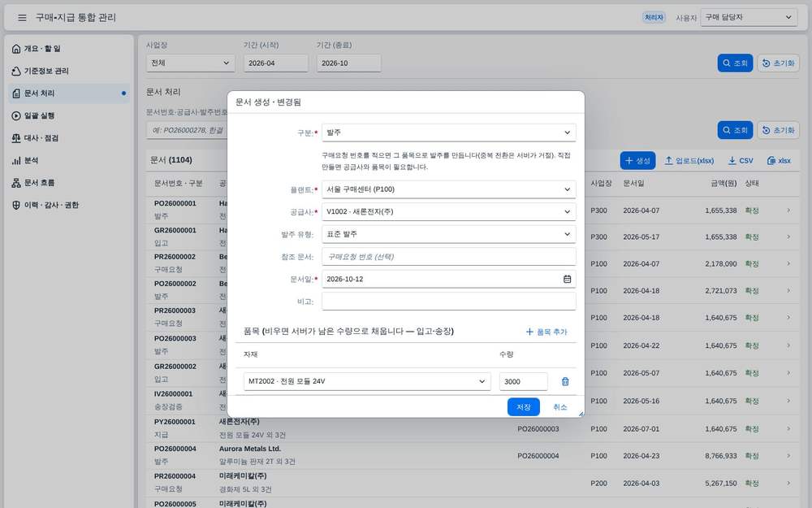Open the 공급사 dropdown in dialog
The height and width of the screenshot is (508, 812).
tap(448, 211)
